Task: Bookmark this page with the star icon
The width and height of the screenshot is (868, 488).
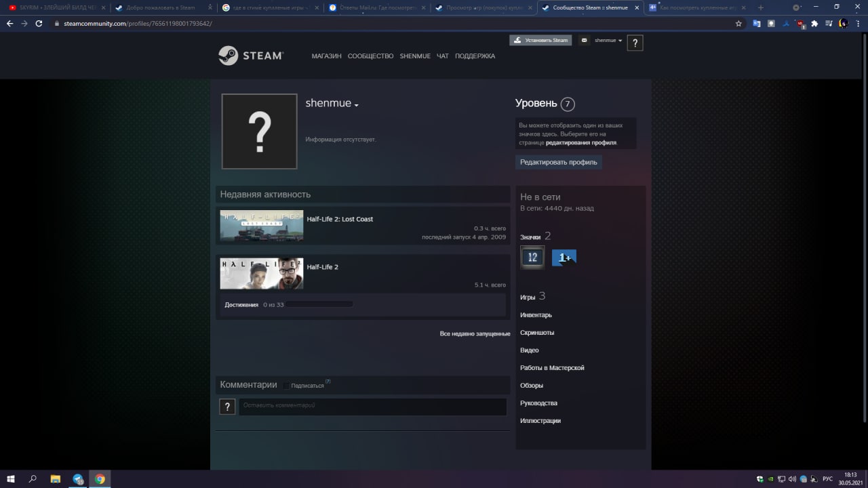Action: 738,23
